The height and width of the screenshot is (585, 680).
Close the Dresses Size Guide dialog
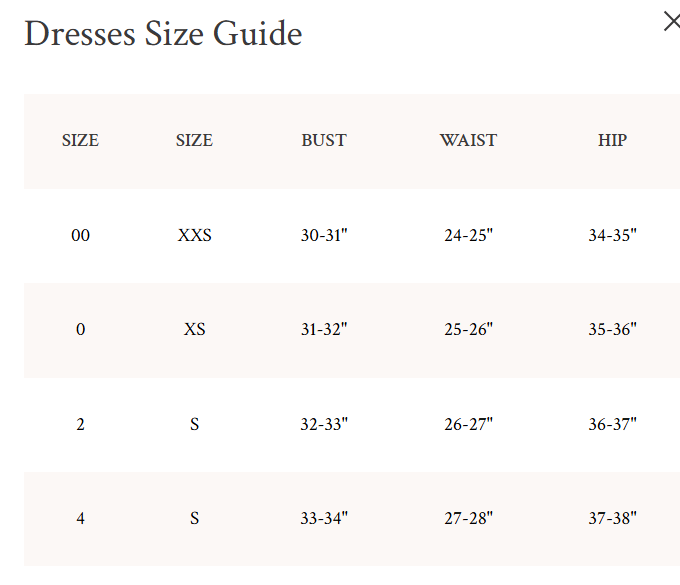[672, 22]
